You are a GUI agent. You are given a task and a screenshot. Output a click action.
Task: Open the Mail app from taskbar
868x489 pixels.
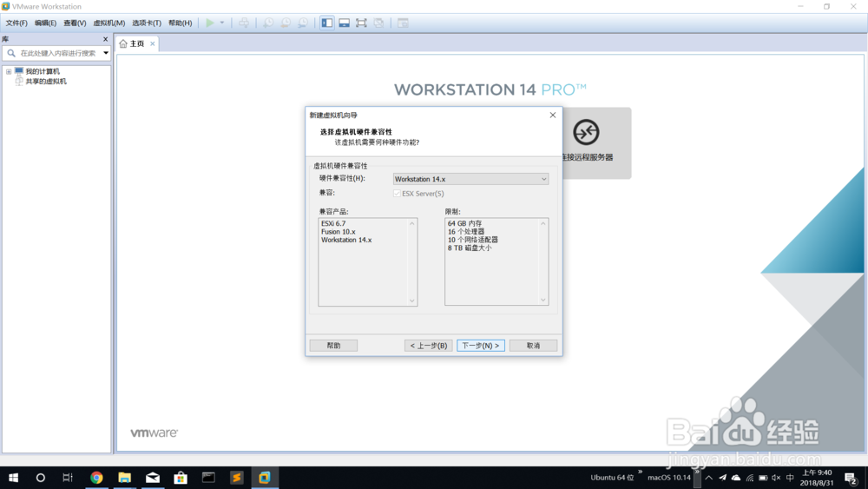pos(153,478)
